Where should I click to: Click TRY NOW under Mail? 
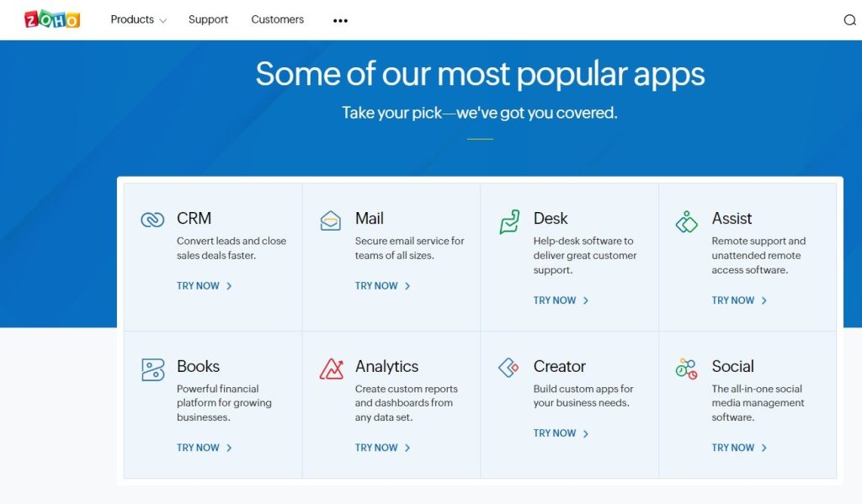376,285
